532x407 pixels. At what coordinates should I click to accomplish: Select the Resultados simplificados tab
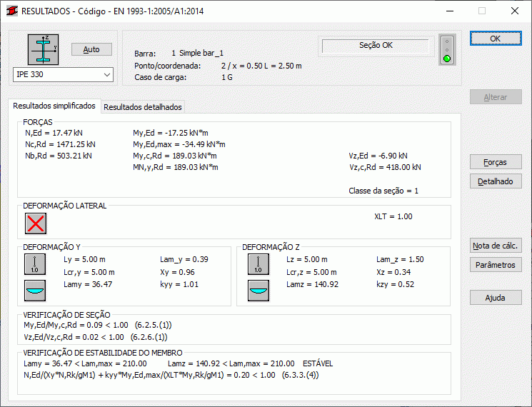(54, 106)
